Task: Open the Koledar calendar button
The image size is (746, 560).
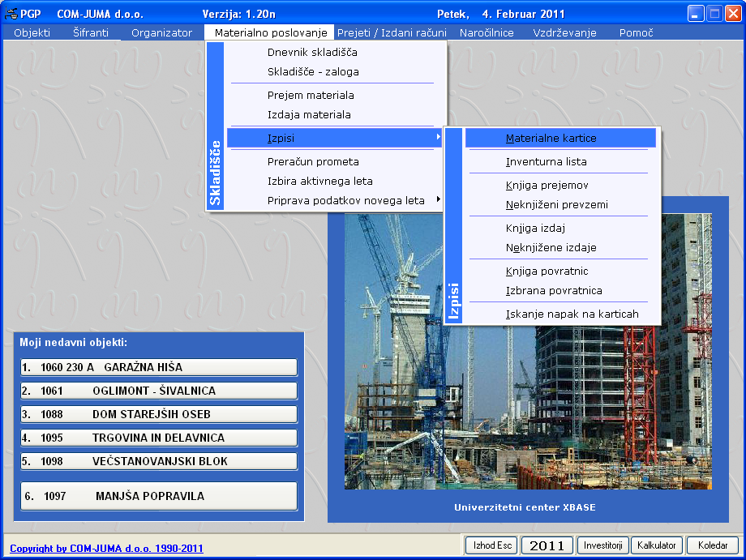Action: [712, 545]
